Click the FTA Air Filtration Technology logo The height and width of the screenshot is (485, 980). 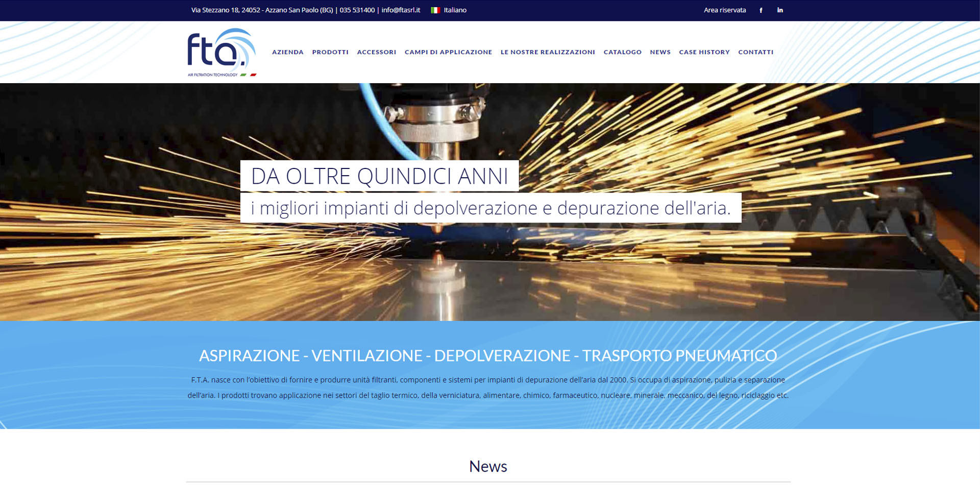222,52
